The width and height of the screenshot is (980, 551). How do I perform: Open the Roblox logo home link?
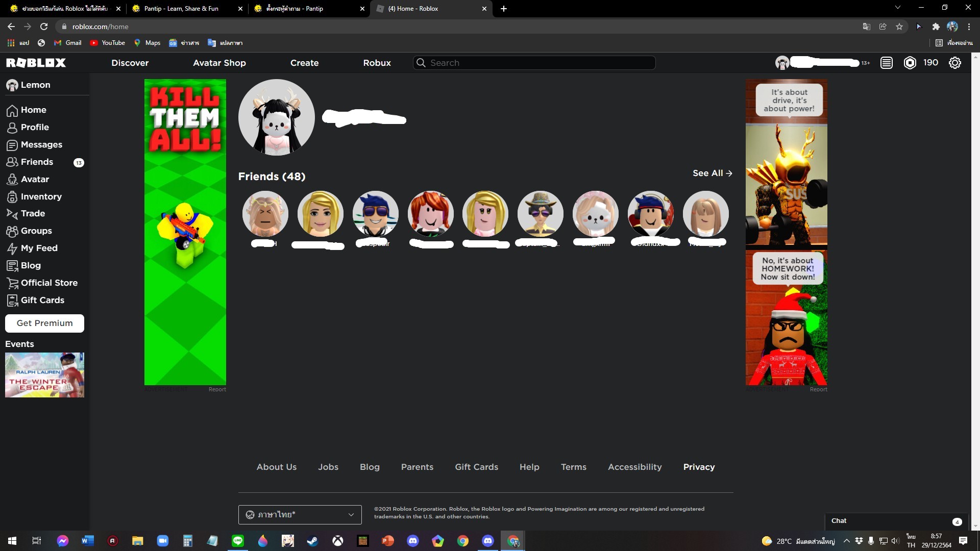pyautogui.click(x=36, y=63)
